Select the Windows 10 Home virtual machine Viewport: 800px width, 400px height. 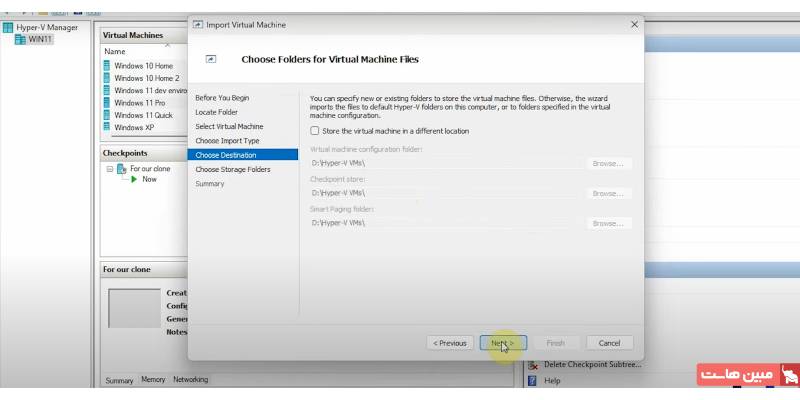[143, 66]
